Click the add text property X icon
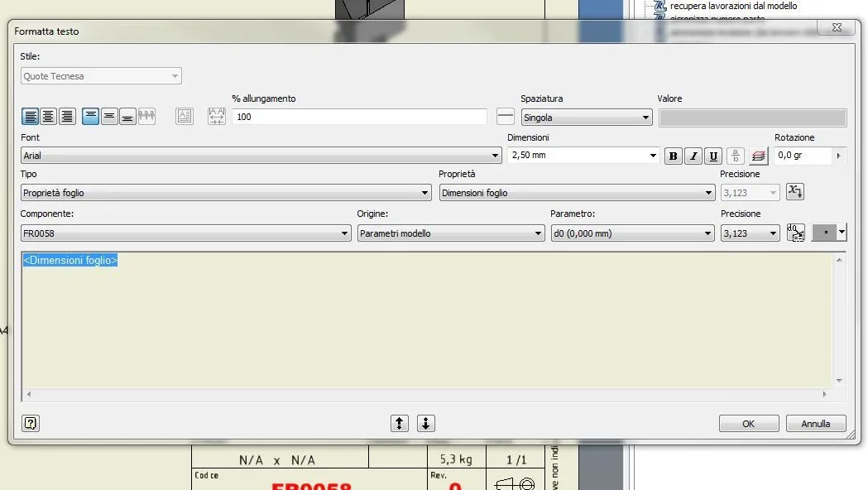 point(795,191)
